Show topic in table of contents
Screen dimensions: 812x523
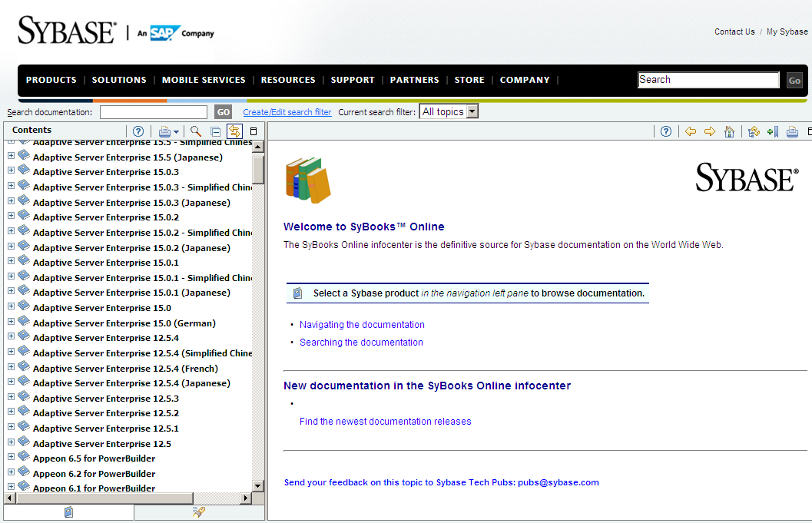point(754,131)
